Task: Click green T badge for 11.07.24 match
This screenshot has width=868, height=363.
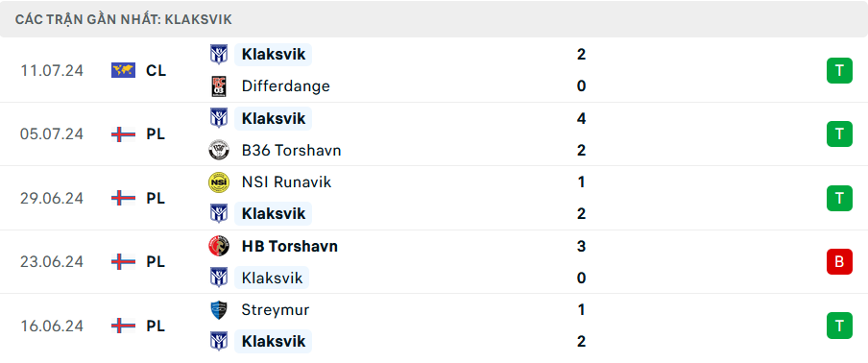Action: pos(839,70)
